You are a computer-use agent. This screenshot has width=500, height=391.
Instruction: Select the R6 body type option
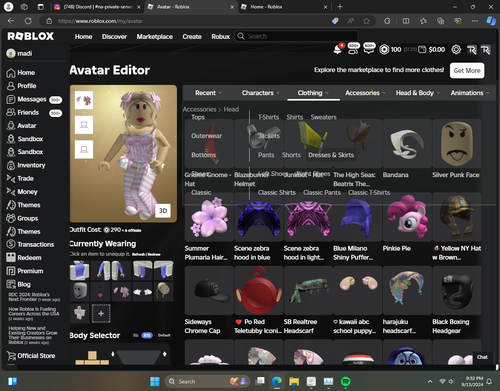coord(135,335)
